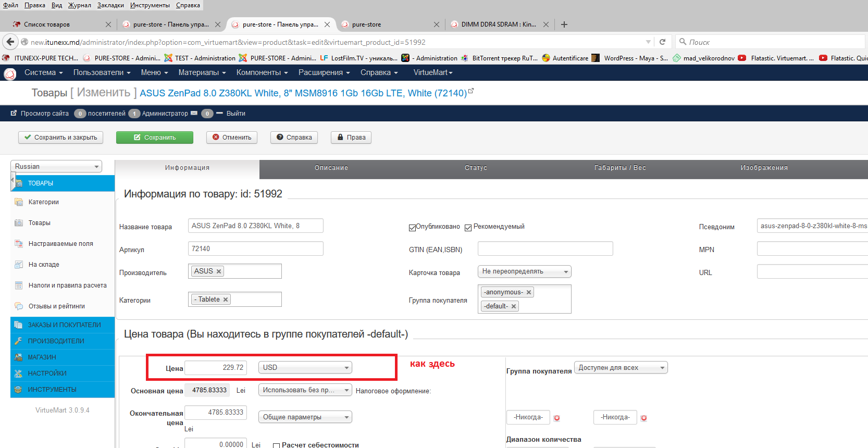Click the Название товара input field

coord(256,226)
